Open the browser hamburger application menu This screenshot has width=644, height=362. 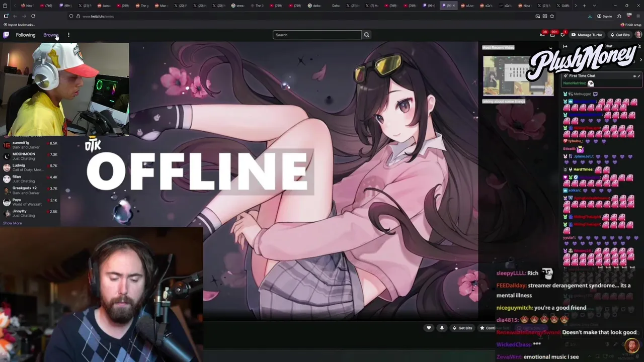coord(638,16)
